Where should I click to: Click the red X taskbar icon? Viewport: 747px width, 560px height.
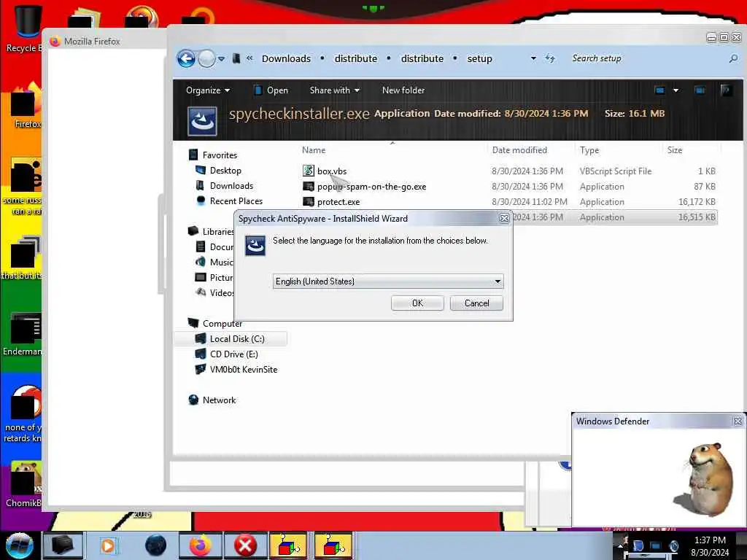point(245,545)
